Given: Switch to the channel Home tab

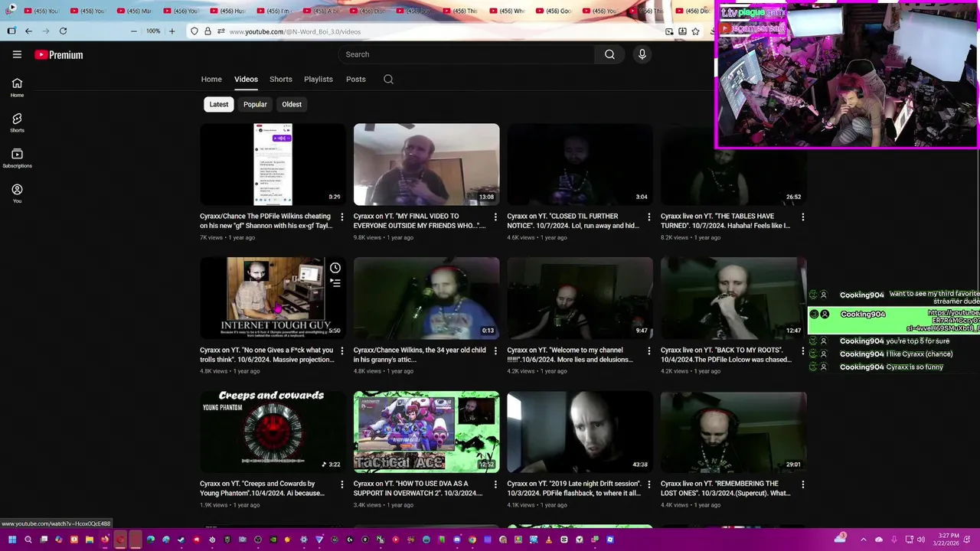Looking at the screenshot, I should pyautogui.click(x=211, y=79).
